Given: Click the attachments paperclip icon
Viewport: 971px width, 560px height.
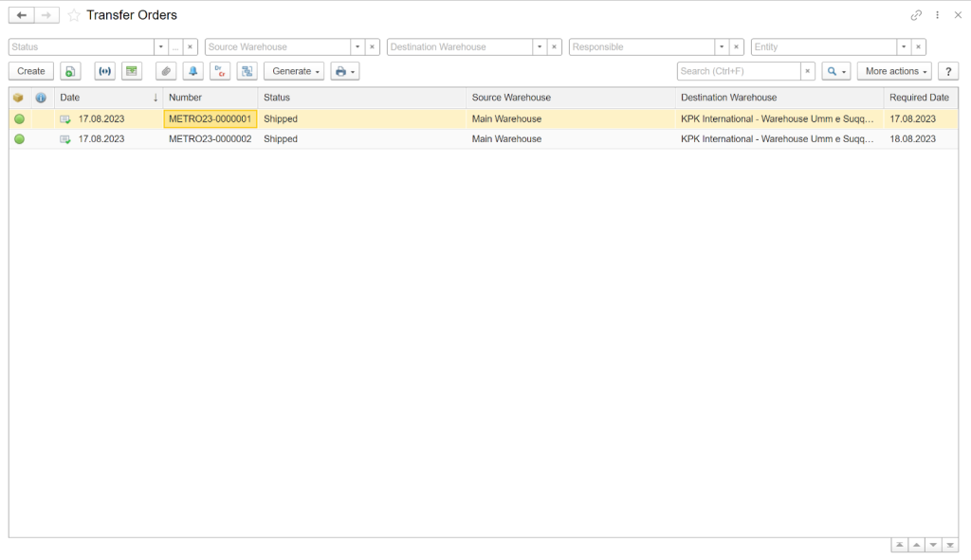Looking at the screenshot, I should [166, 71].
